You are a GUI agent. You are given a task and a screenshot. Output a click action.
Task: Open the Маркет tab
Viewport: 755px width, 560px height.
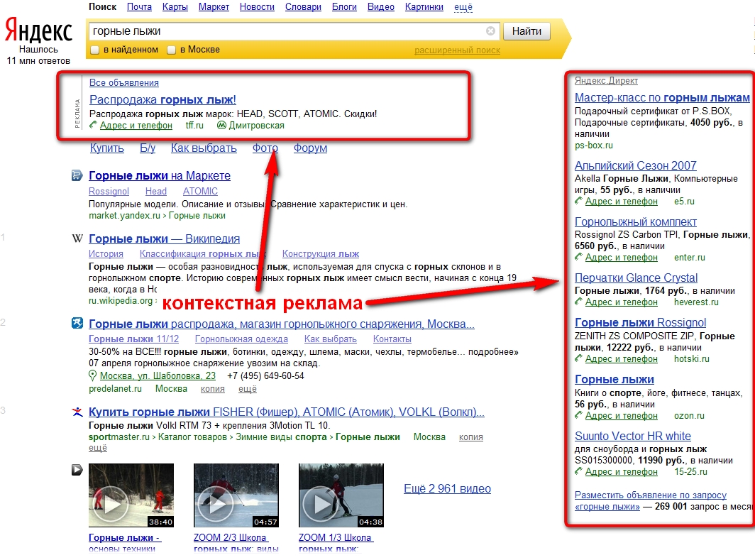pos(214,7)
